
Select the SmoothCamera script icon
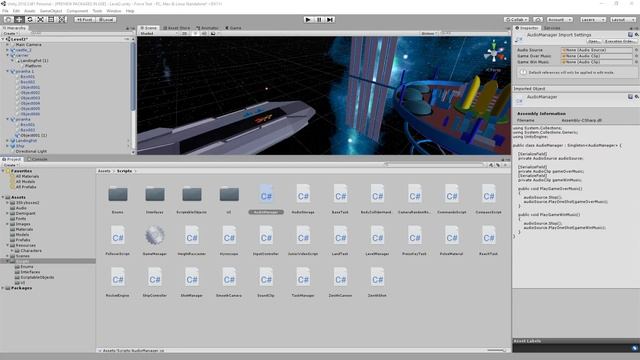[x=229, y=278]
